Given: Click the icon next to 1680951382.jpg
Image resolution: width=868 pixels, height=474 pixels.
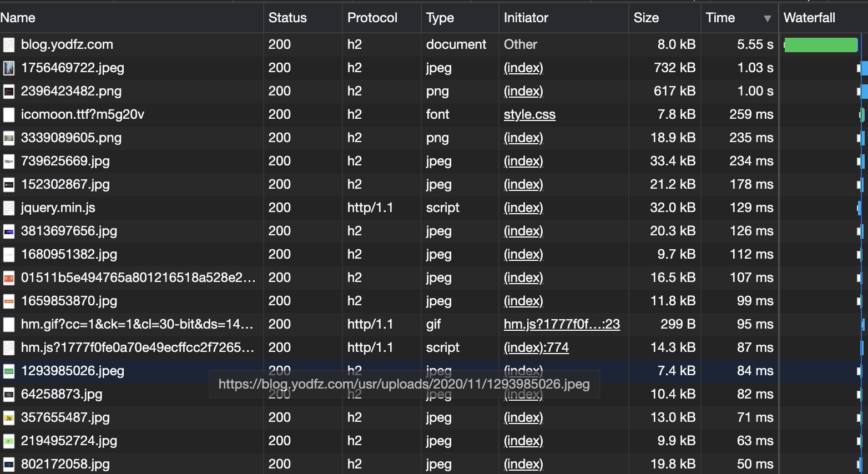Looking at the screenshot, I should 9,255.
